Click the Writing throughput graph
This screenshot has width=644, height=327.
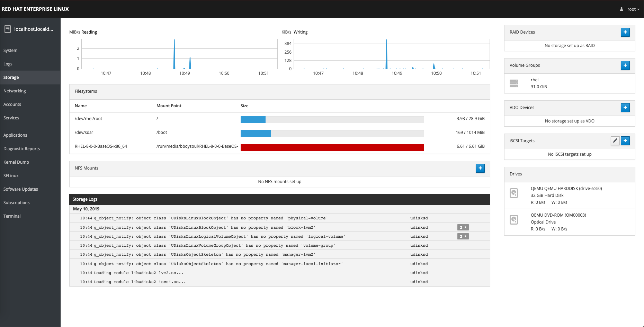(392, 54)
